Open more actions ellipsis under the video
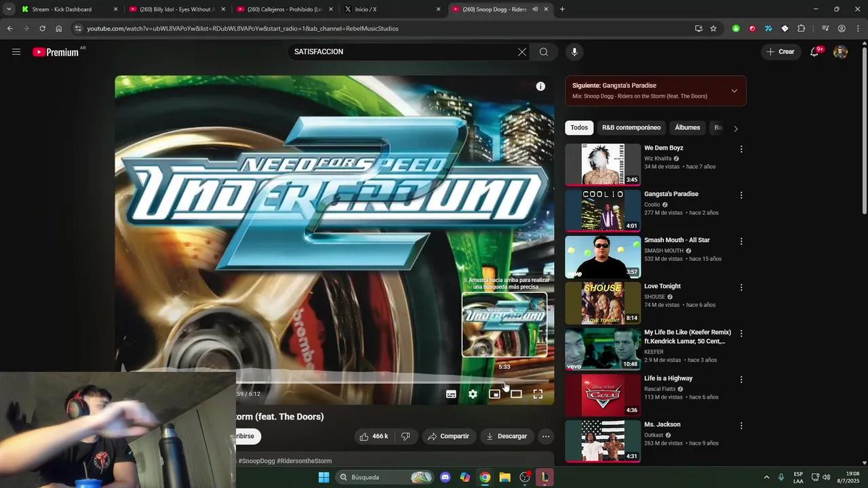The height and width of the screenshot is (488, 868). pos(546,436)
